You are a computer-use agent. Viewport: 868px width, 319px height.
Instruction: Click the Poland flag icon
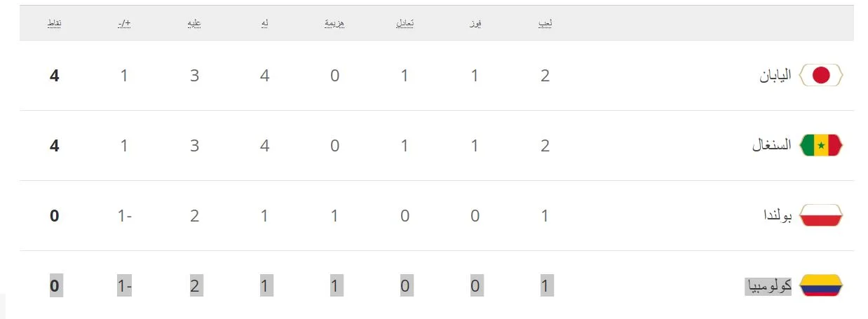[820, 215]
